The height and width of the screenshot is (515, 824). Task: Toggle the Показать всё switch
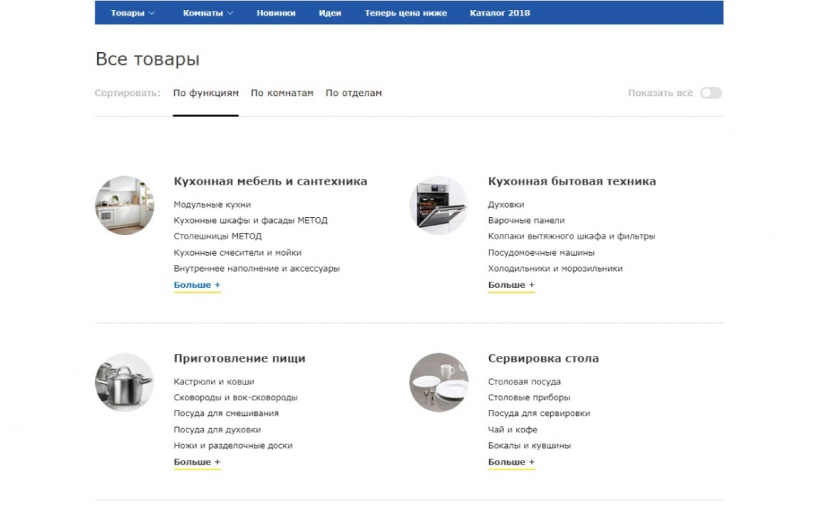pyautogui.click(x=711, y=93)
